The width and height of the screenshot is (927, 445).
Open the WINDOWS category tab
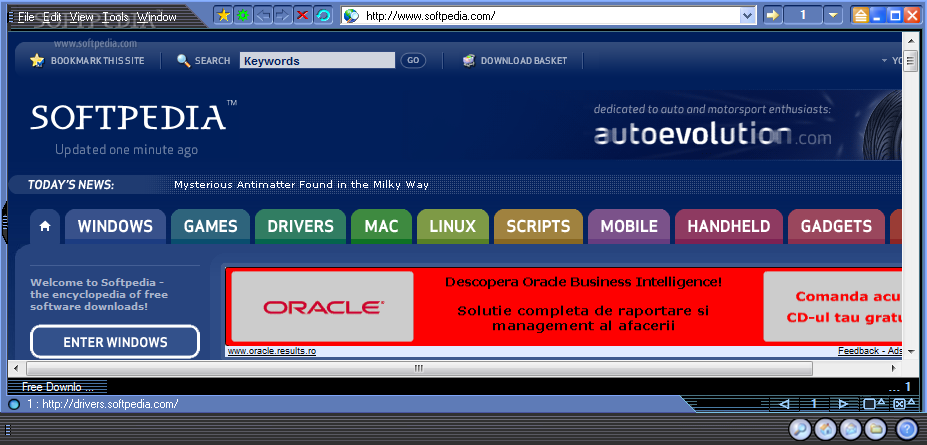[115, 226]
